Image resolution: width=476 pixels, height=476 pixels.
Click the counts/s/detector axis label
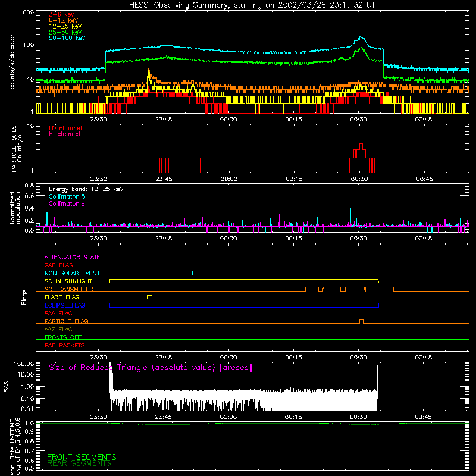point(12,62)
